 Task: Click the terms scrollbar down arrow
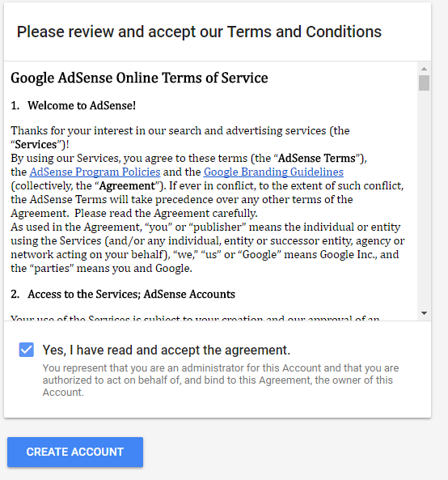[424, 313]
